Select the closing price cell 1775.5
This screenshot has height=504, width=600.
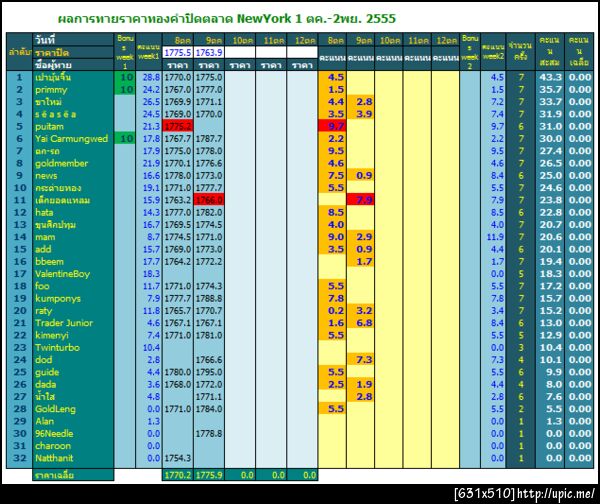178,52
